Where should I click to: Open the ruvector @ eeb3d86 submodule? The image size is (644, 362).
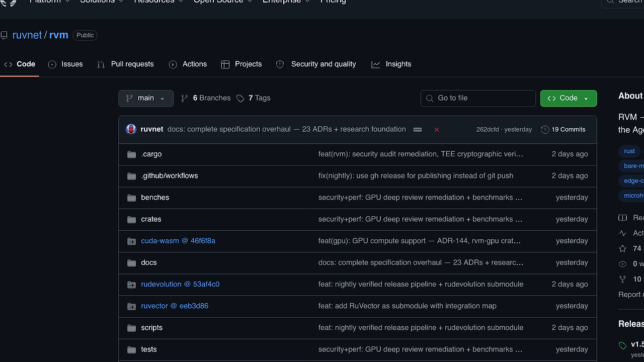click(x=175, y=306)
